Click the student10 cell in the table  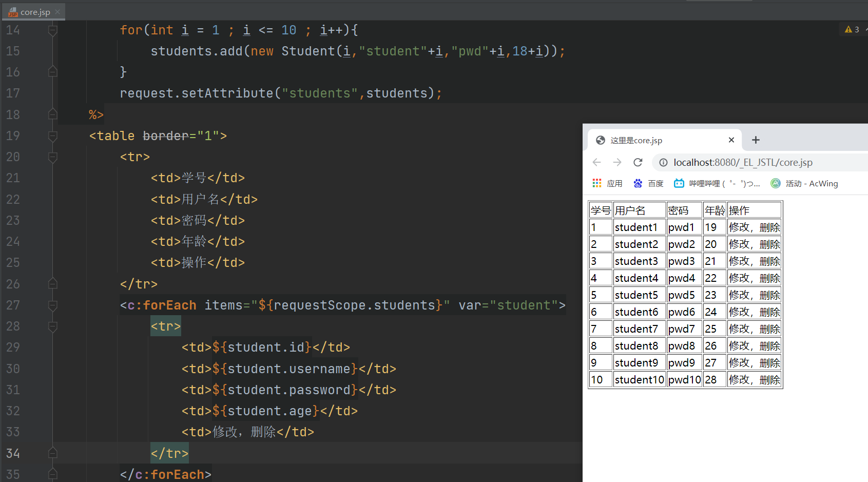click(640, 380)
